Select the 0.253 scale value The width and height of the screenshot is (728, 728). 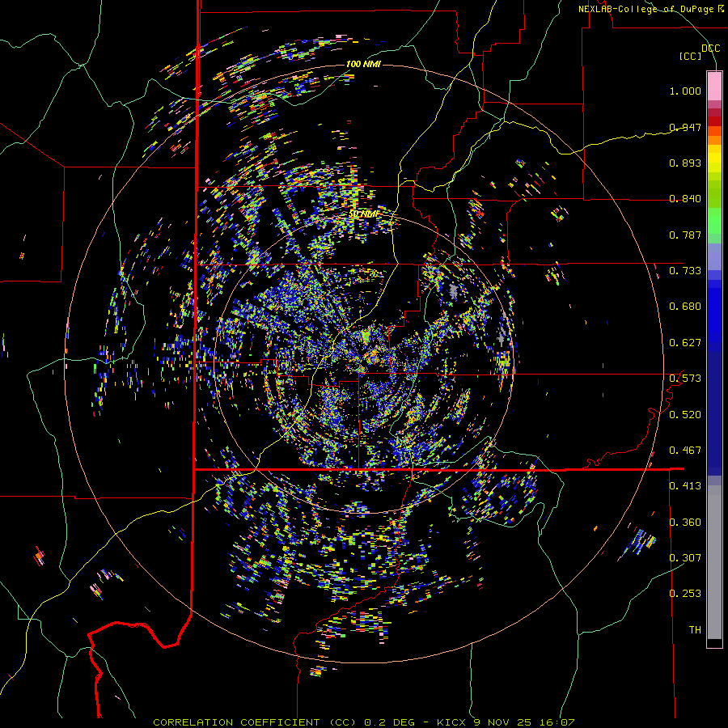click(685, 594)
